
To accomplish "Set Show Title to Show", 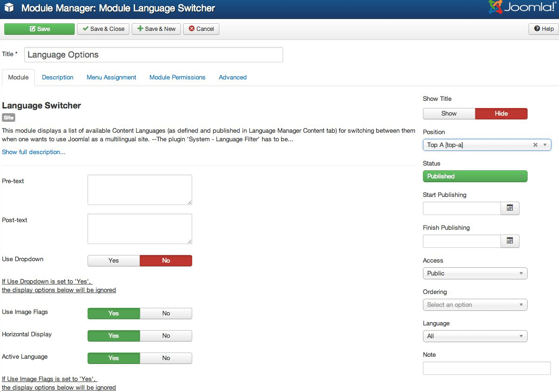I will (449, 114).
